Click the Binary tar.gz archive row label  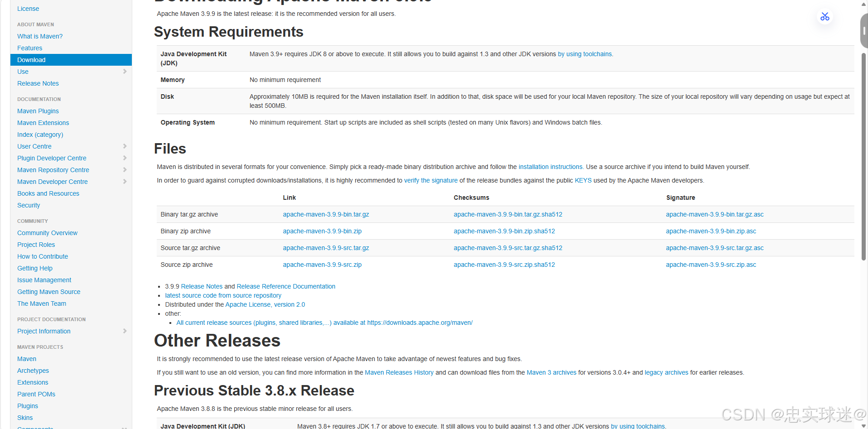(189, 214)
